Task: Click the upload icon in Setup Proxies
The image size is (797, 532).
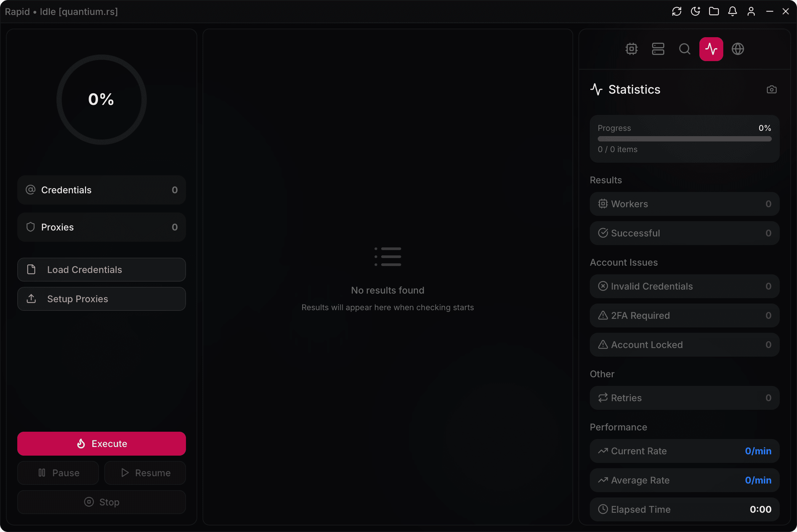Action: [31, 299]
